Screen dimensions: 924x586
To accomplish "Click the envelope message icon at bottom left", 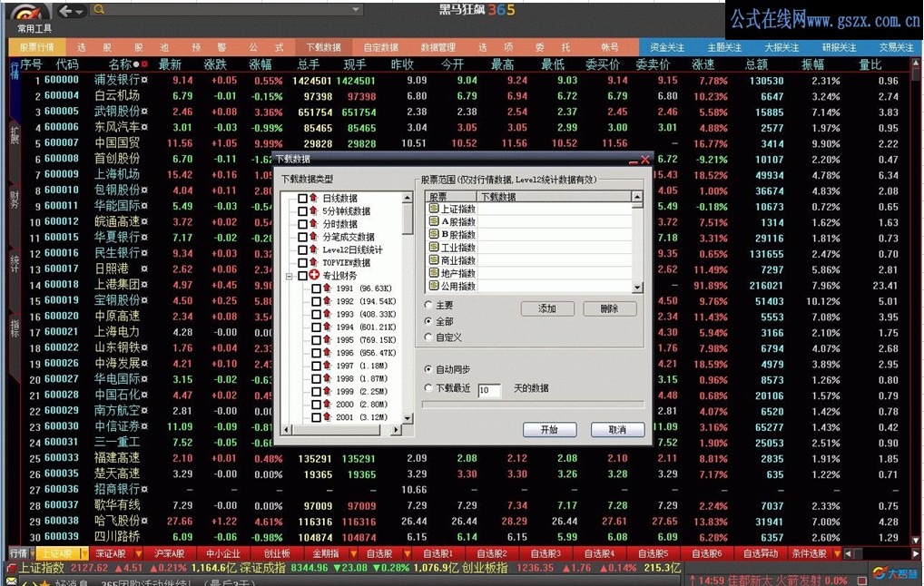I will 11,581.
